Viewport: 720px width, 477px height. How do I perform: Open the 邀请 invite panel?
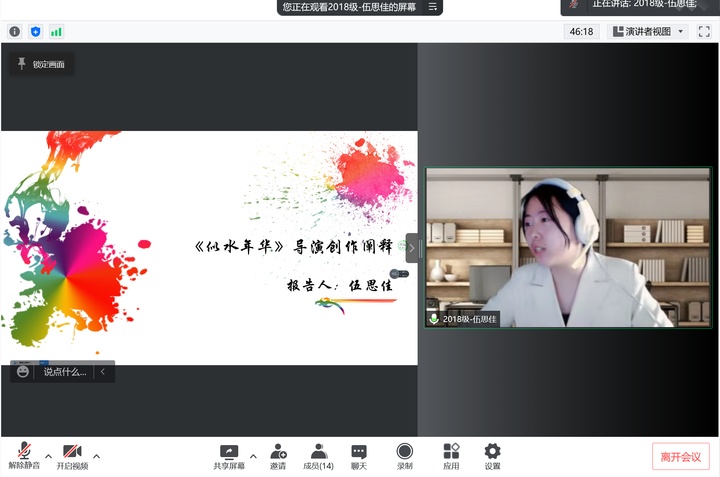click(x=277, y=456)
